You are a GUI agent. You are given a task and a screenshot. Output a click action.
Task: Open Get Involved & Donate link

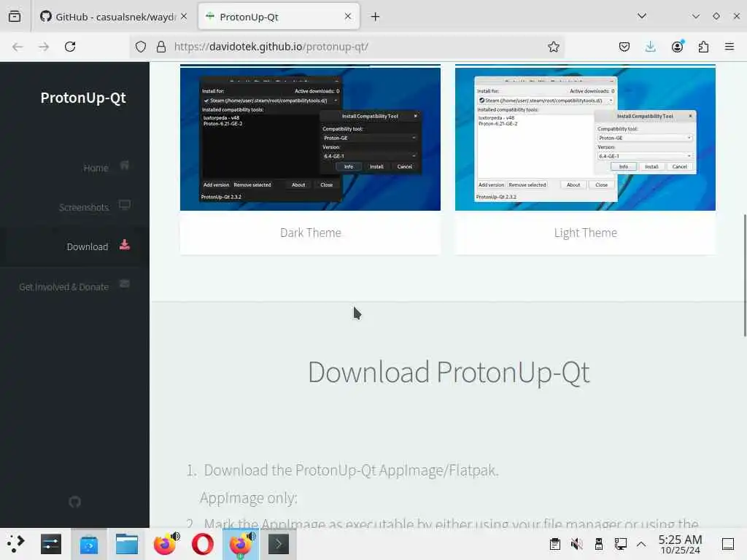pos(64,287)
